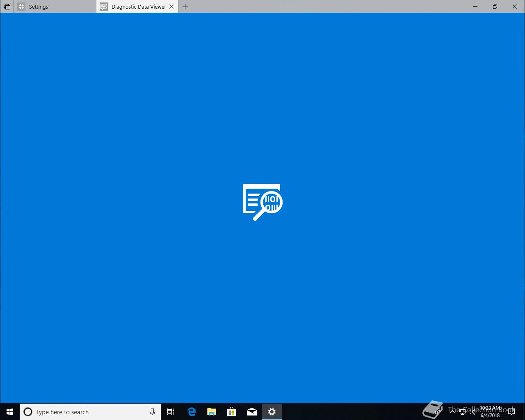Add a new tab with plus button
Viewport: 525px width, 420px height.
point(185,7)
